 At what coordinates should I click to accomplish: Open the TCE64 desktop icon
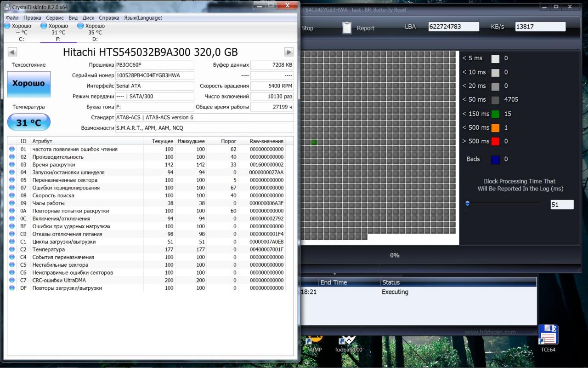tap(548, 338)
